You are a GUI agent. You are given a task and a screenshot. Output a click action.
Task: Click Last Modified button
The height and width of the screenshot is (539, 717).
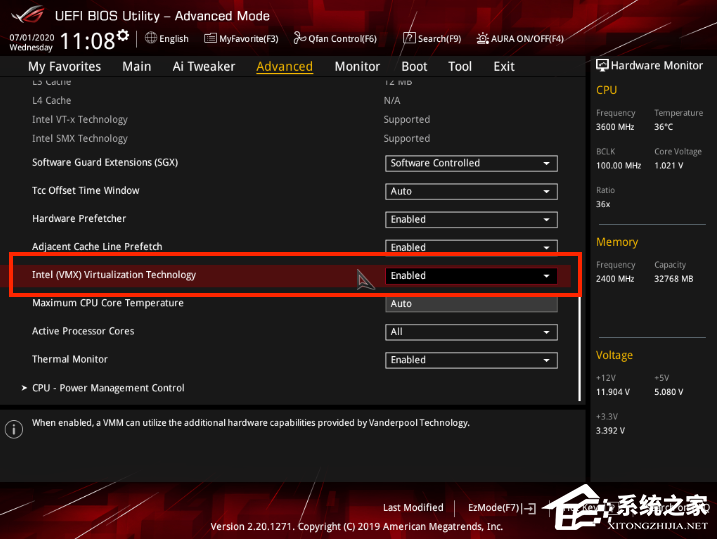click(413, 507)
